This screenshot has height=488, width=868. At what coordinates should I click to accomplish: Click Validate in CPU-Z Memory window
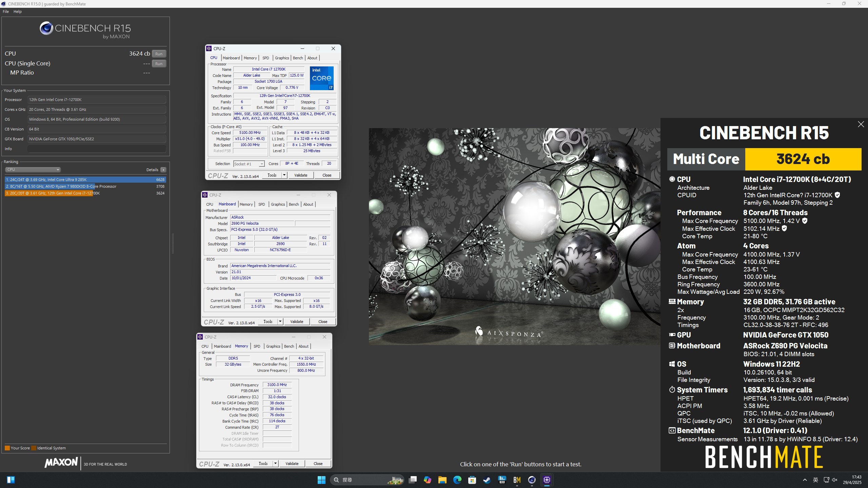pyautogui.click(x=292, y=464)
